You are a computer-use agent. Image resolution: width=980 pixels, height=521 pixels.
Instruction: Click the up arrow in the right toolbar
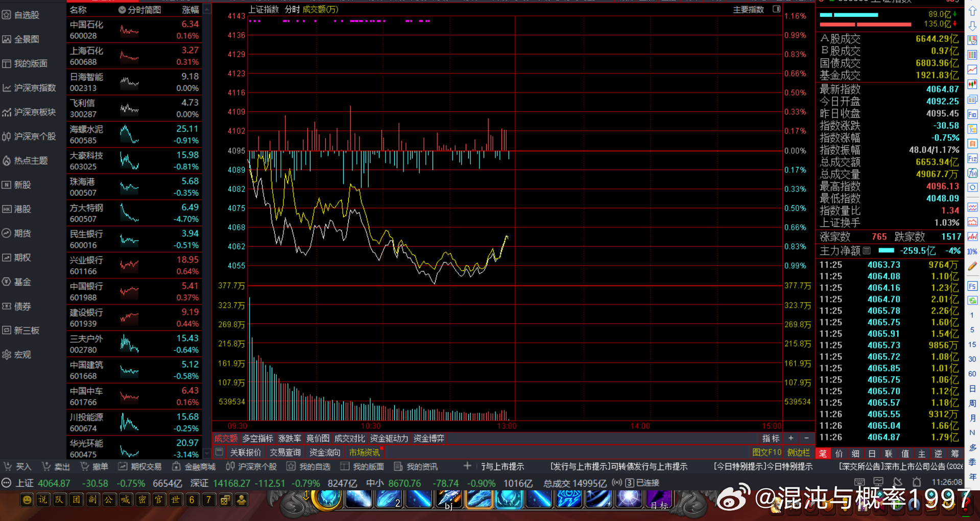(x=972, y=11)
